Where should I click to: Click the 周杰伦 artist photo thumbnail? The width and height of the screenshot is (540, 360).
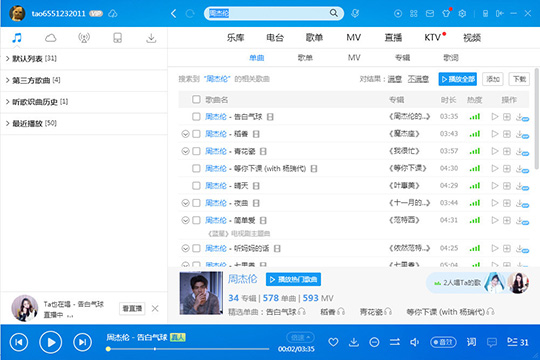(x=201, y=293)
